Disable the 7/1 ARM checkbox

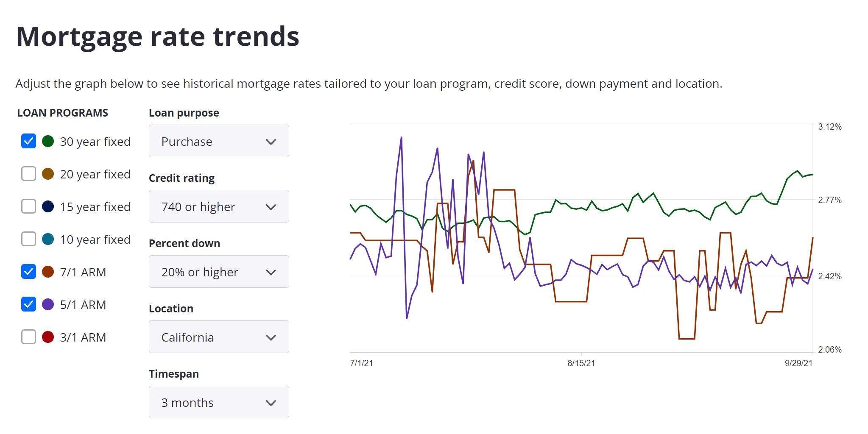click(28, 272)
